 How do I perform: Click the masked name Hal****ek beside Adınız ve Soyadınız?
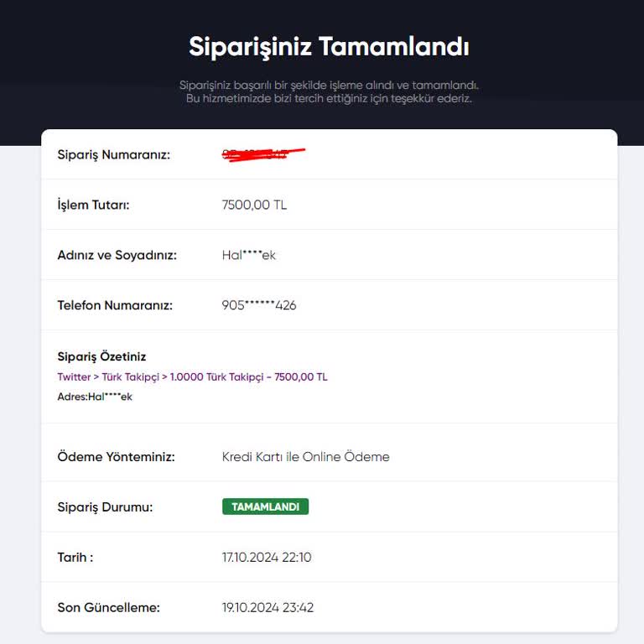(248, 255)
